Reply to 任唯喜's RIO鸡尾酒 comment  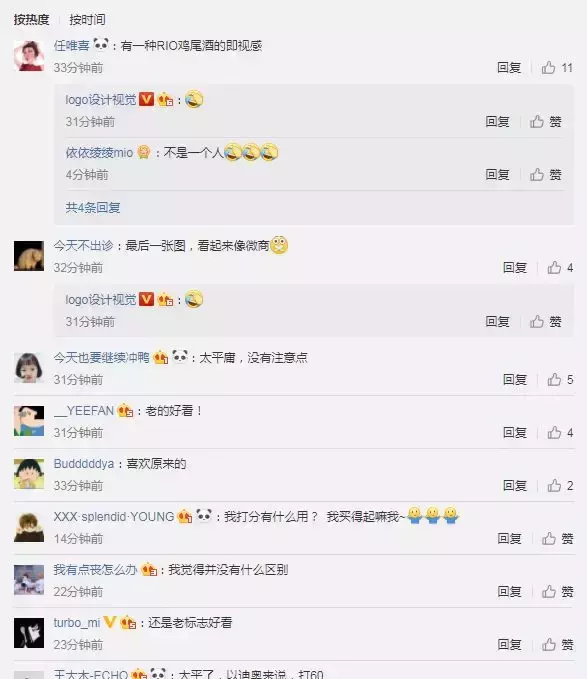[509, 68]
